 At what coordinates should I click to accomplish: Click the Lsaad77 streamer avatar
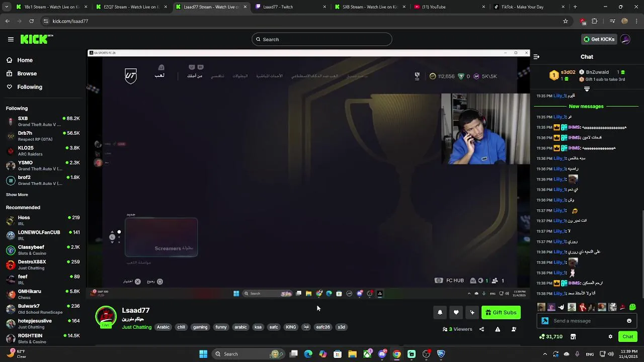point(106,317)
